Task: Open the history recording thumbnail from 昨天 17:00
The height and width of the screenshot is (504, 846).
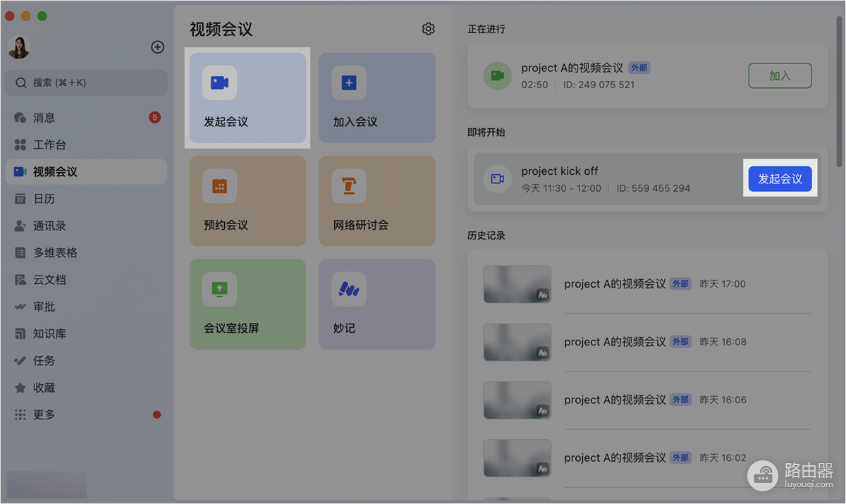Action: (x=517, y=284)
